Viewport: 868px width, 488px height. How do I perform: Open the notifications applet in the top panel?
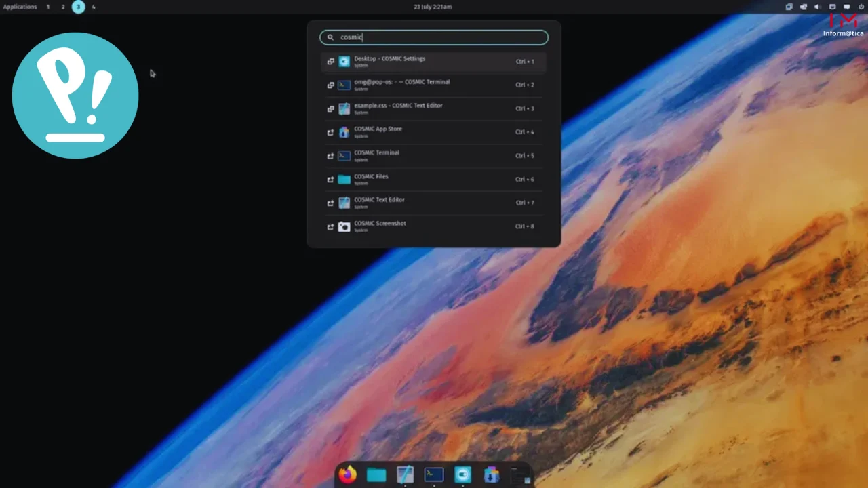(847, 7)
